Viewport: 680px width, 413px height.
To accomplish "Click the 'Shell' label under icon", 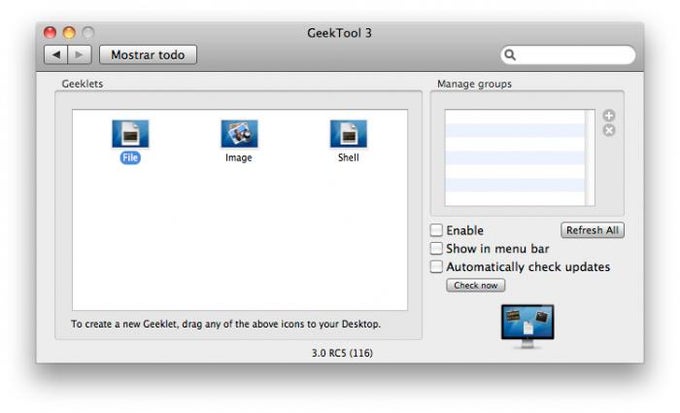I will point(348,157).
